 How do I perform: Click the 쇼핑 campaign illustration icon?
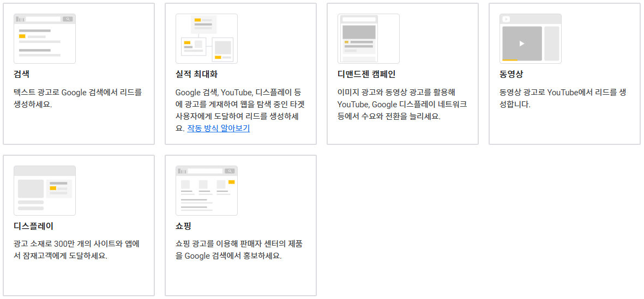207,191
